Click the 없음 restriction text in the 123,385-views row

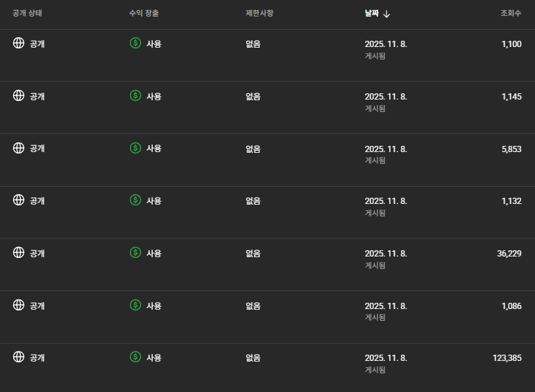pos(253,357)
